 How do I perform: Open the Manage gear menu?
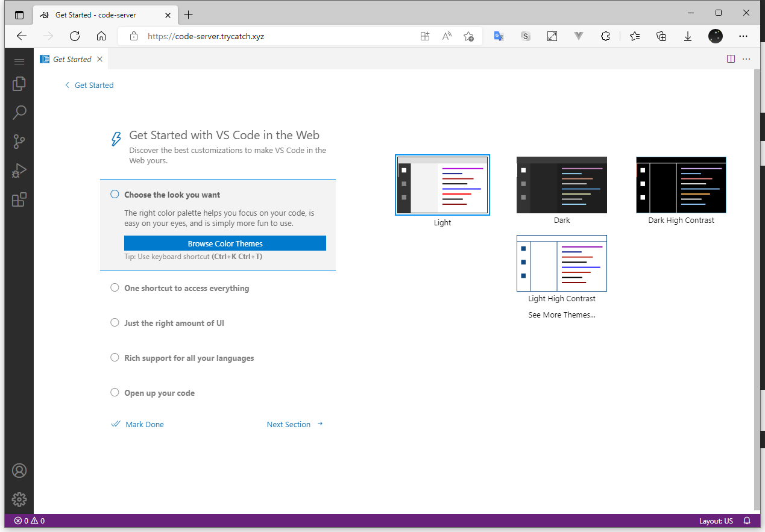click(x=19, y=499)
